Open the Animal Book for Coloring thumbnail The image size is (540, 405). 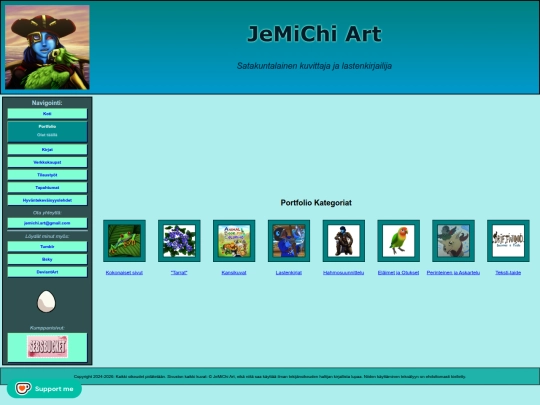pyautogui.click(x=234, y=241)
